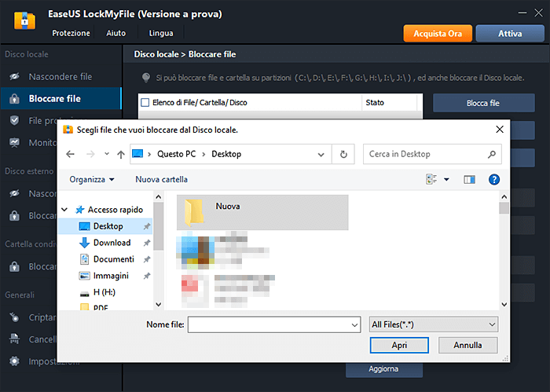
Task: Click the Stato column header
Action: tap(389, 102)
